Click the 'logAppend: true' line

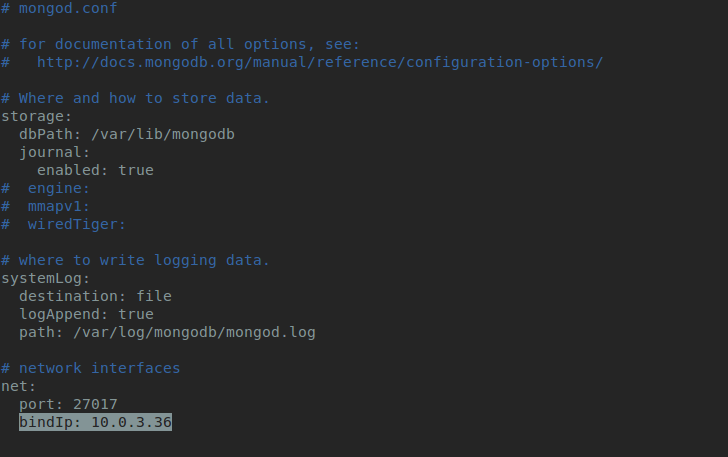tap(86, 314)
